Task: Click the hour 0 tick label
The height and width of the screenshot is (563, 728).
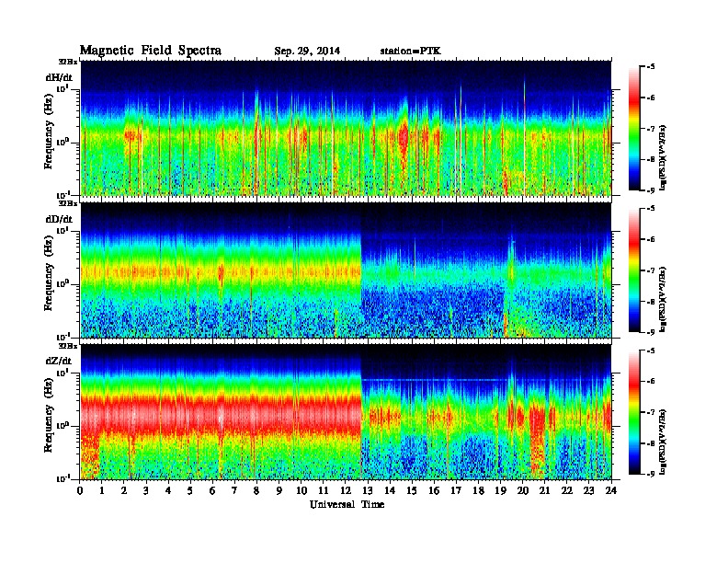Action: tap(80, 490)
